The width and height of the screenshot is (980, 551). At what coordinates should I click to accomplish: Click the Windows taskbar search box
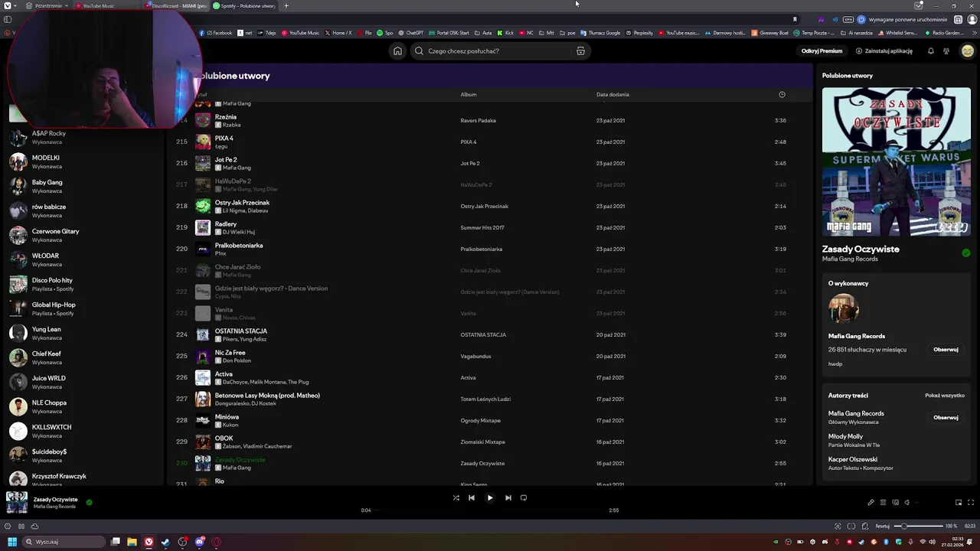point(64,542)
